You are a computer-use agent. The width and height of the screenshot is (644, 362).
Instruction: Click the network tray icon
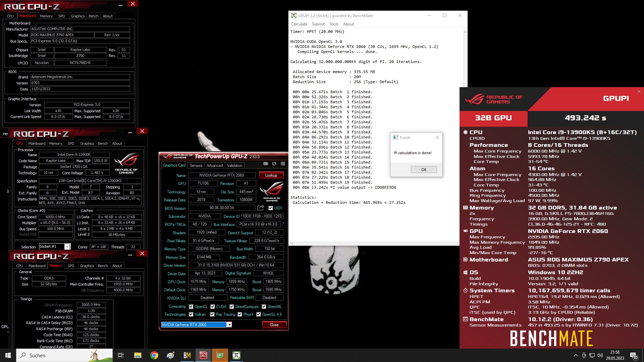click(x=592, y=355)
